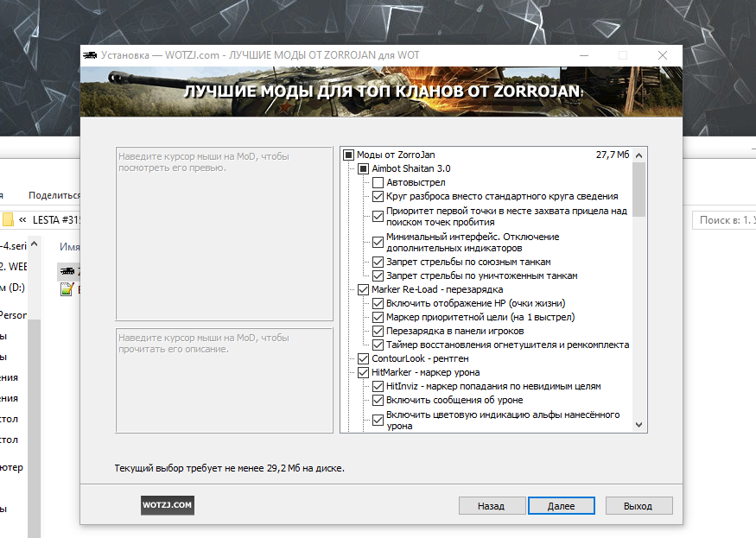Click the tank icon in the installer title bar
The height and width of the screenshot is (538, 756).
pyautogui.click(x=90, y=54)
